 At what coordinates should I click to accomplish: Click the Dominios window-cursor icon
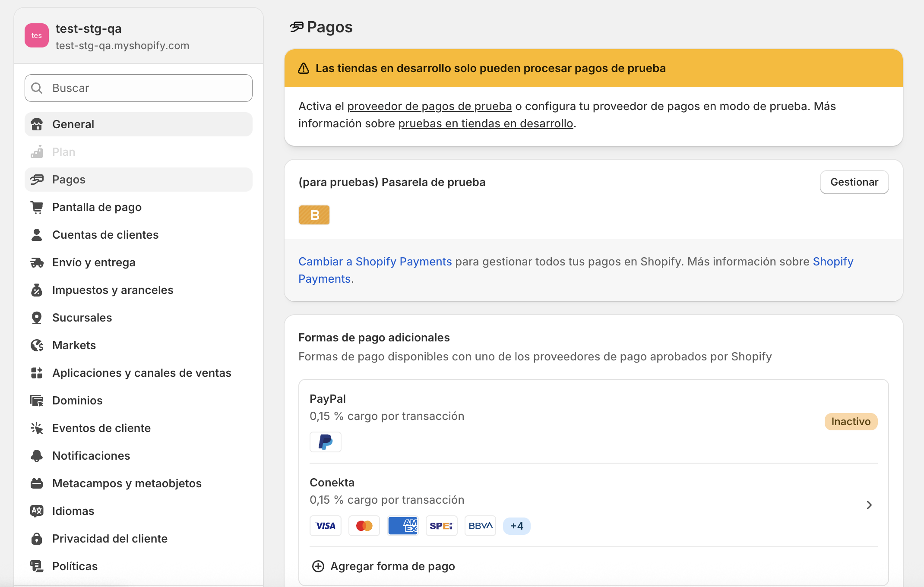click(37, 401)
